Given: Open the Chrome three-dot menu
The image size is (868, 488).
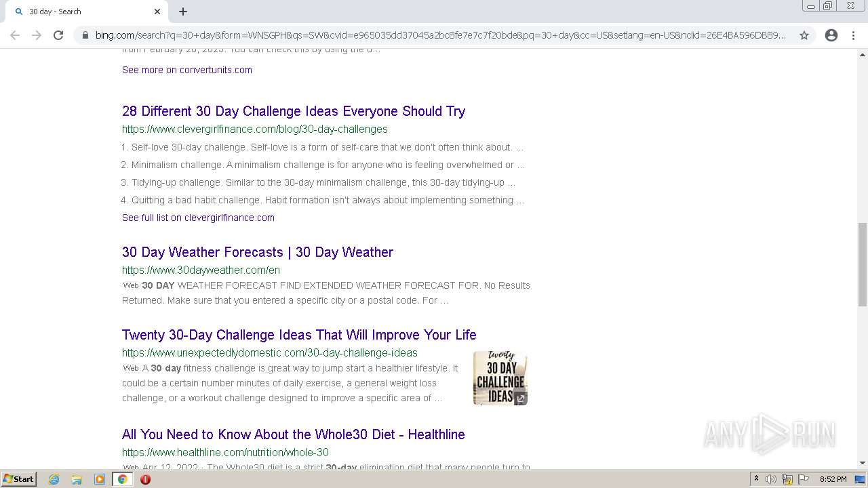Looking at the screenshot, I should 854,35.
